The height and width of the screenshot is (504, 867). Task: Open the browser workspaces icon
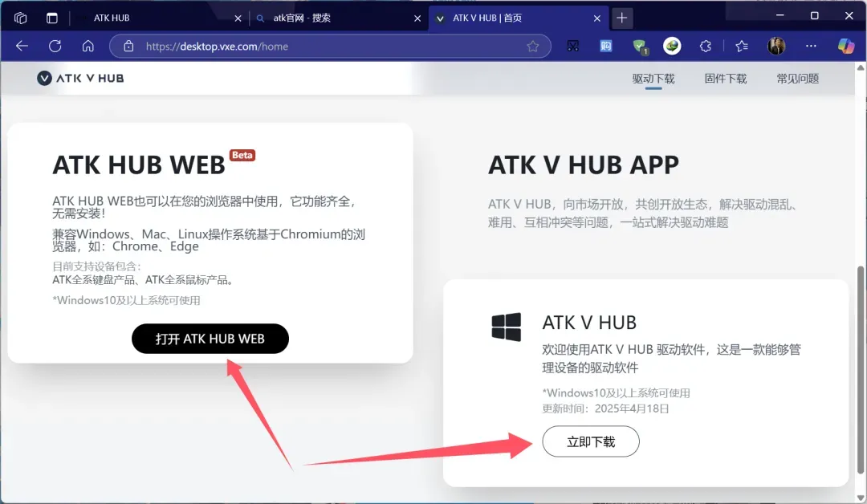20,18
